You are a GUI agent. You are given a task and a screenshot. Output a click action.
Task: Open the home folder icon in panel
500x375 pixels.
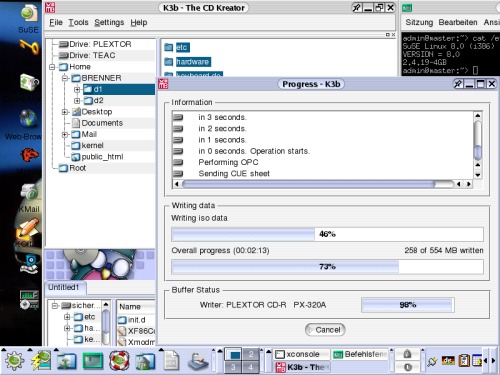point(145,361)
